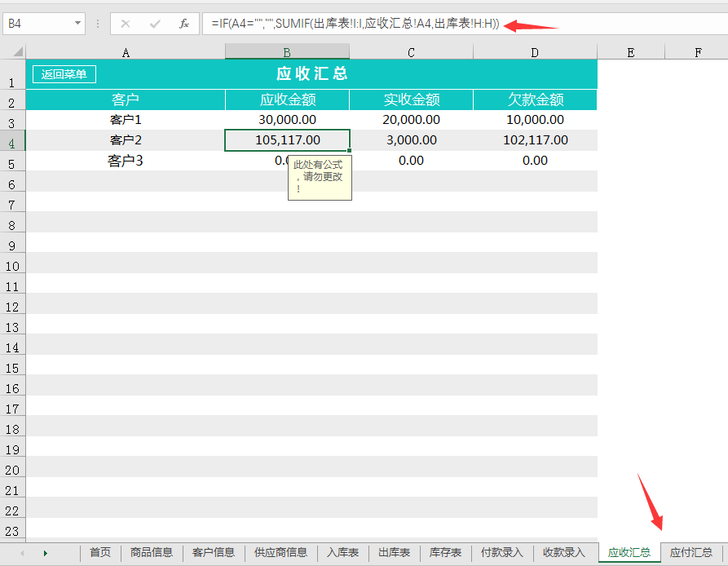
Task: Switch to the 客户信息 sheet tab
Action: (x=214, y=552)
